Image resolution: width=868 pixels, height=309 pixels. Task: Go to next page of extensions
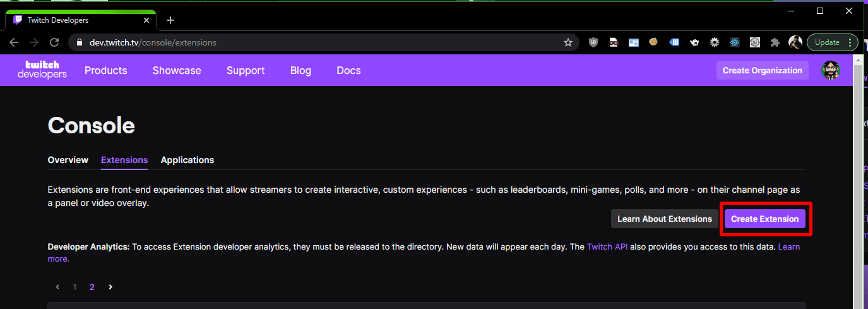tap(110, 287)
